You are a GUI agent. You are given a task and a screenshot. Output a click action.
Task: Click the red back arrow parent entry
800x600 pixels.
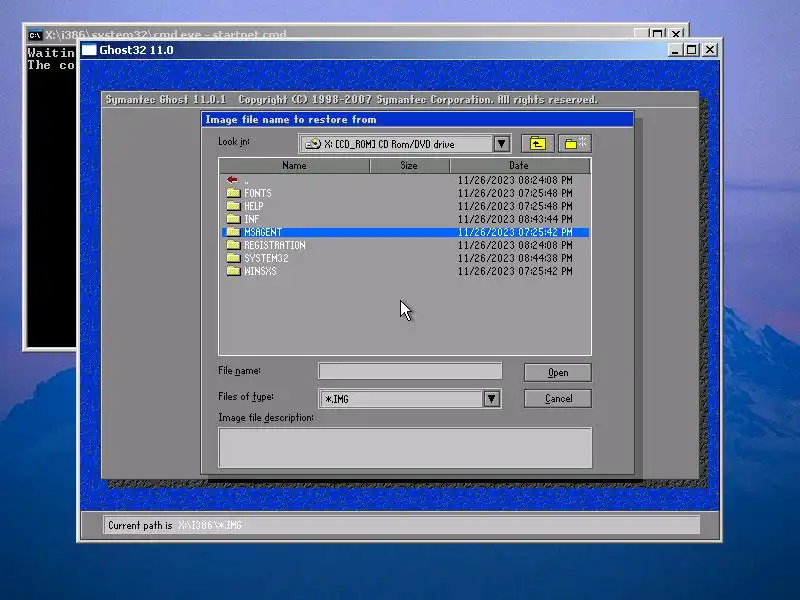click(x=232, y=180)
